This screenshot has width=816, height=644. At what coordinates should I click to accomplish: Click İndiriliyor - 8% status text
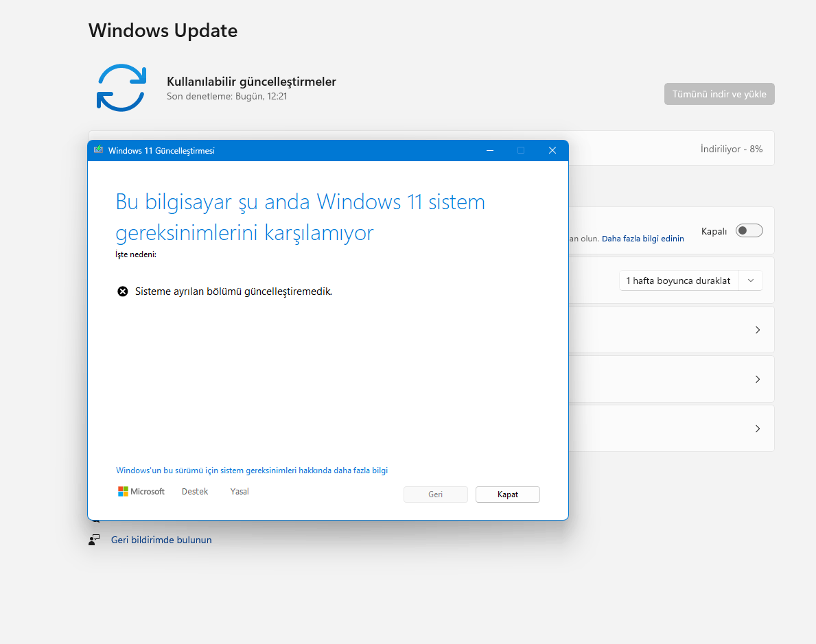pos(731,149)
